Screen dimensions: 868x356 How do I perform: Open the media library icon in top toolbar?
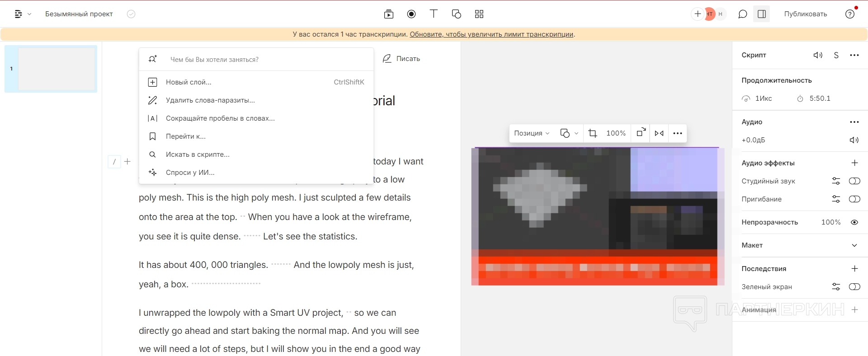point(389,14)
